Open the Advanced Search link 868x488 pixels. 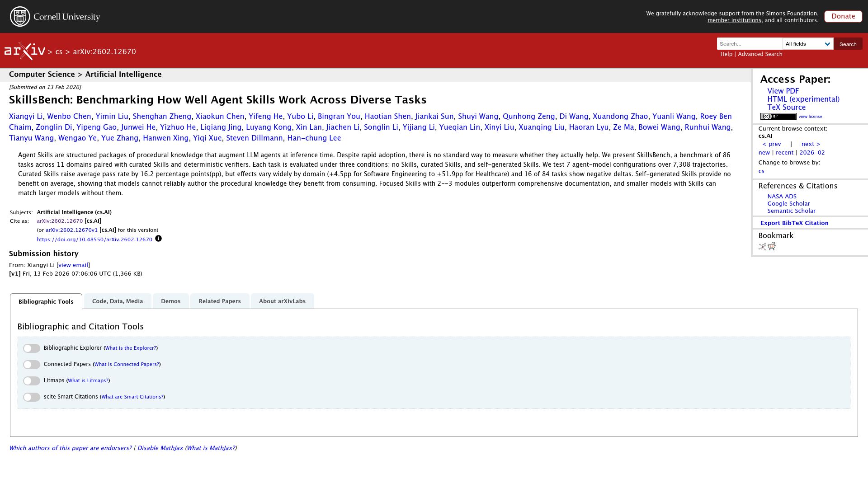pos(760,54)
